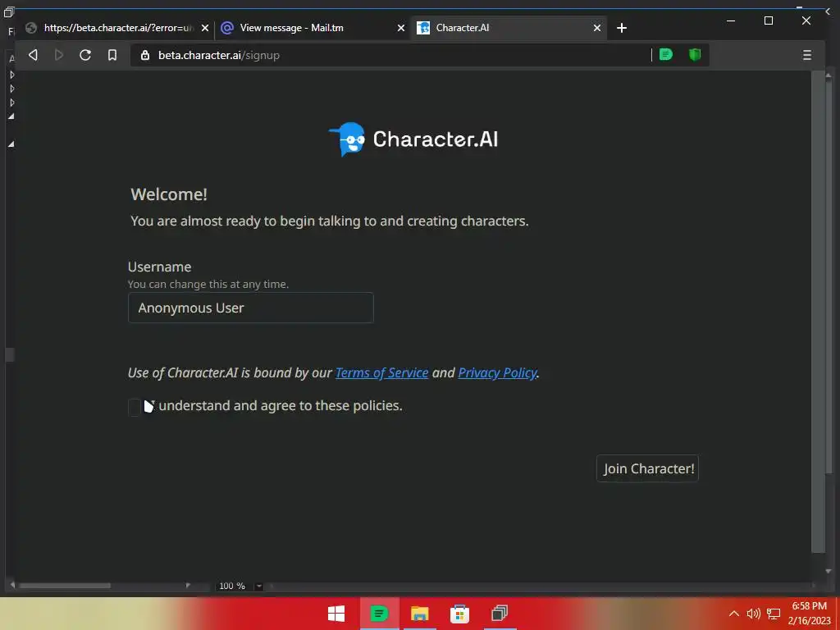Click the padlock site security icon
The width and height of the screenshot is (840, 630).
[x=144, y=55]
